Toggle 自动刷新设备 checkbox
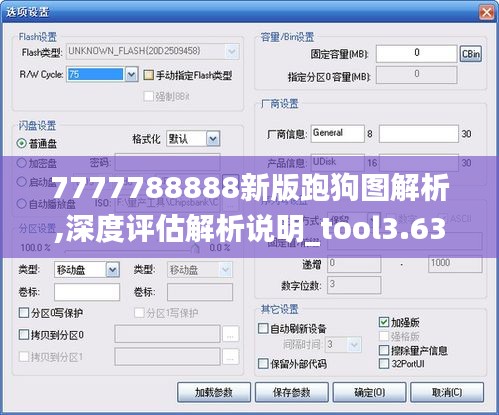This screenshot has width=499, height=415. coord(263,329)
